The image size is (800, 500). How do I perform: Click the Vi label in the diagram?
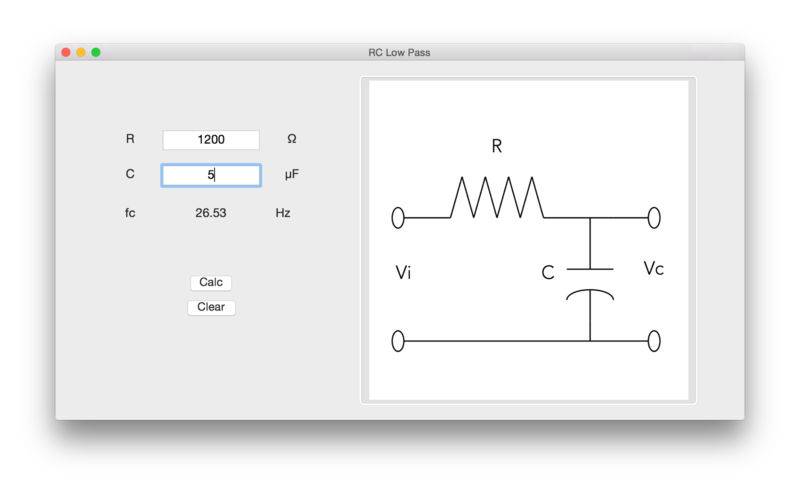coord(403,273)
